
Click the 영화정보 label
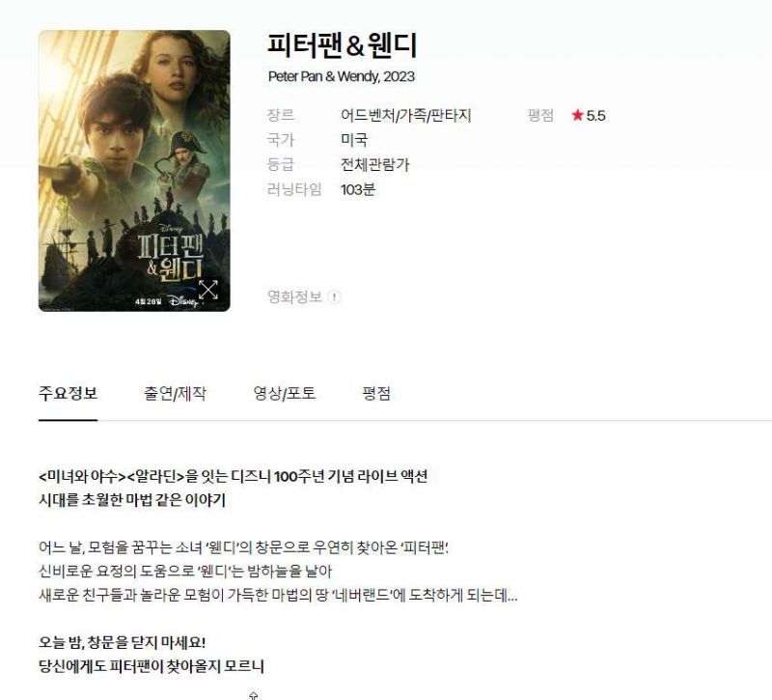coord(294,296)
